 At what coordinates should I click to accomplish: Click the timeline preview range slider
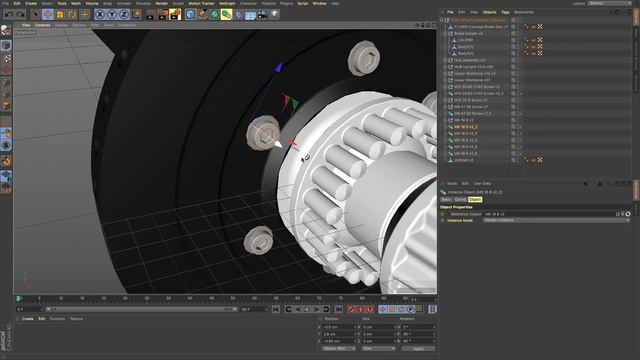[142, 309]
